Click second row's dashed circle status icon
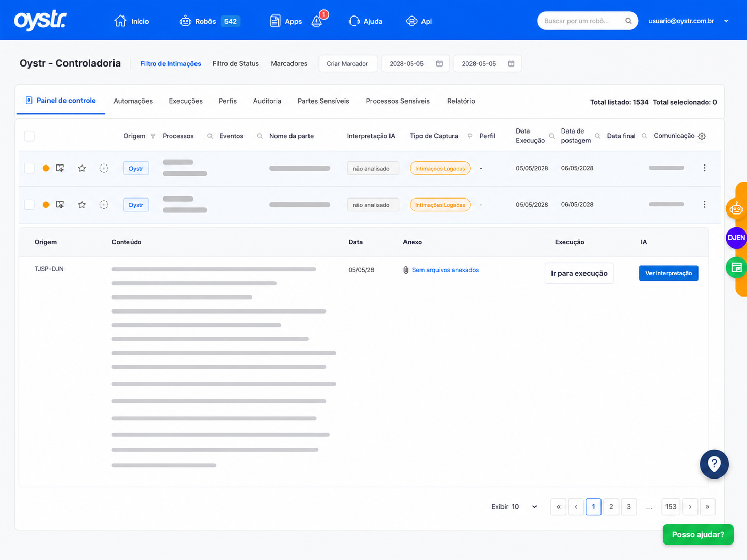Image resolution: width=747 pixels, height=560 pixels. [x=104, y=205]
